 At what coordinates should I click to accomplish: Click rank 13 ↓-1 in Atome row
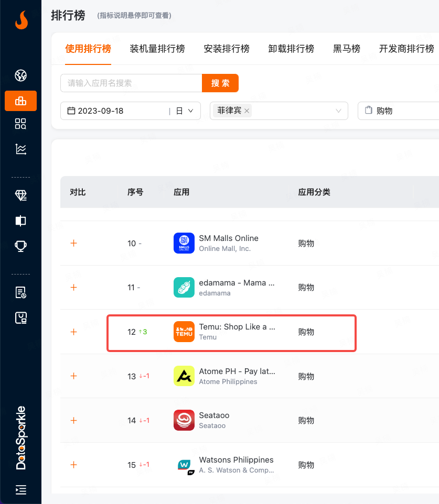pyautogui.click(x=138, y=376)
